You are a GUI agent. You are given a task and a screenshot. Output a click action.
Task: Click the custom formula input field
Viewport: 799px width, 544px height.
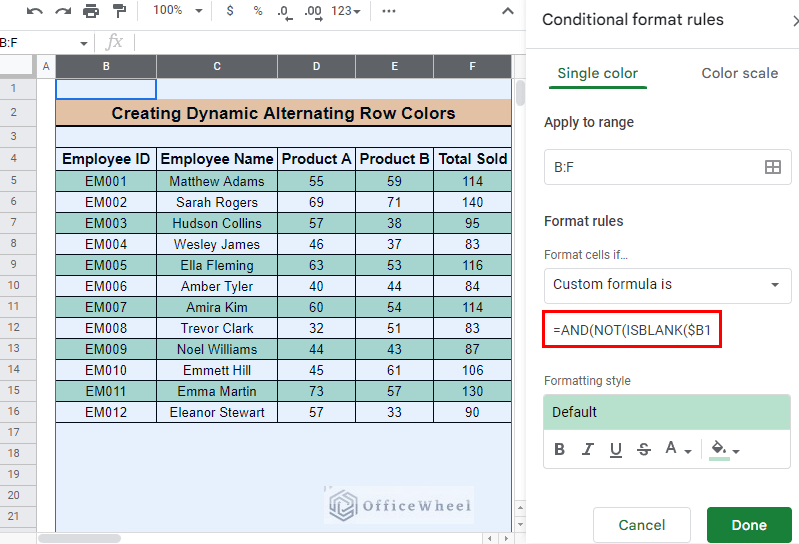[632, 330]
